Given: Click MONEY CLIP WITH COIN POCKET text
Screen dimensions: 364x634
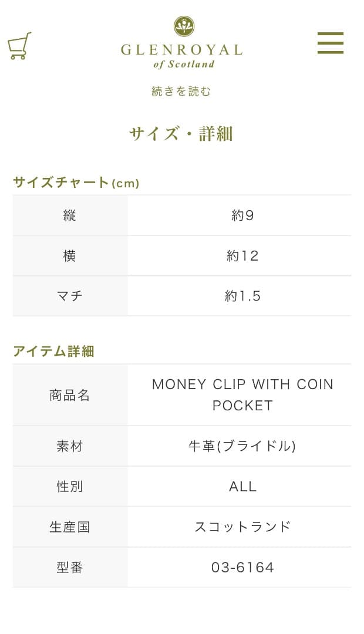Looking at the screenshot, I should click(242, 394).
